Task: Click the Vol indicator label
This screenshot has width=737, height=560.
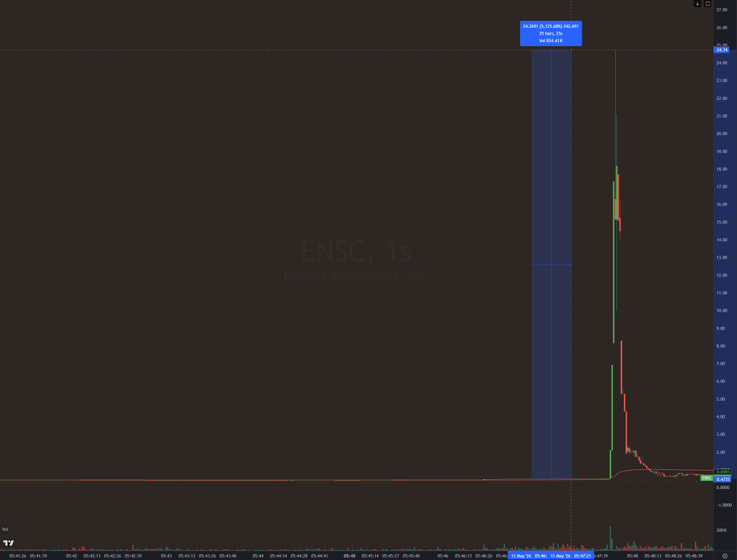Action: tap(6, 529)
